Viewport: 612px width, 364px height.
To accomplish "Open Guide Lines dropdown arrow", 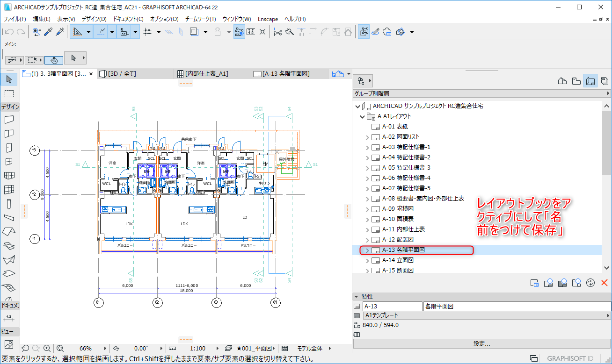I will pyautogui.click(x=88, y=32).
